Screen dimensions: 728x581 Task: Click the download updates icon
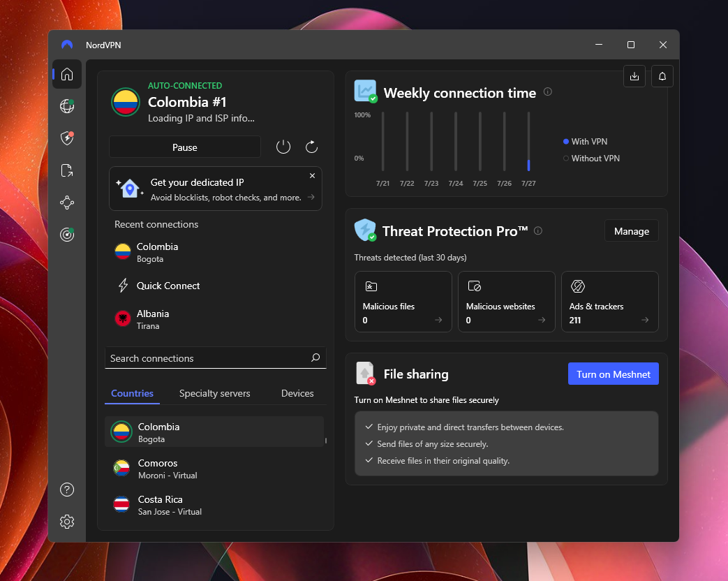coord(634,76)
